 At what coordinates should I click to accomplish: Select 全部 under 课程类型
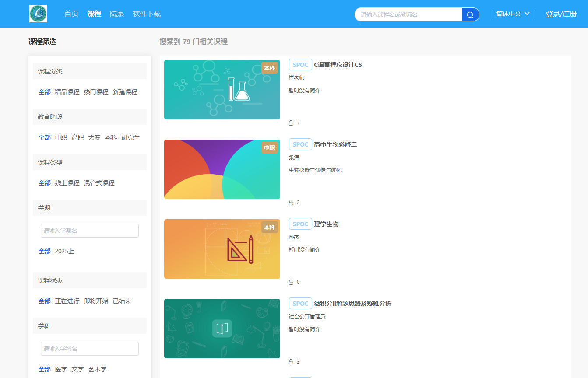click(45, 183)
